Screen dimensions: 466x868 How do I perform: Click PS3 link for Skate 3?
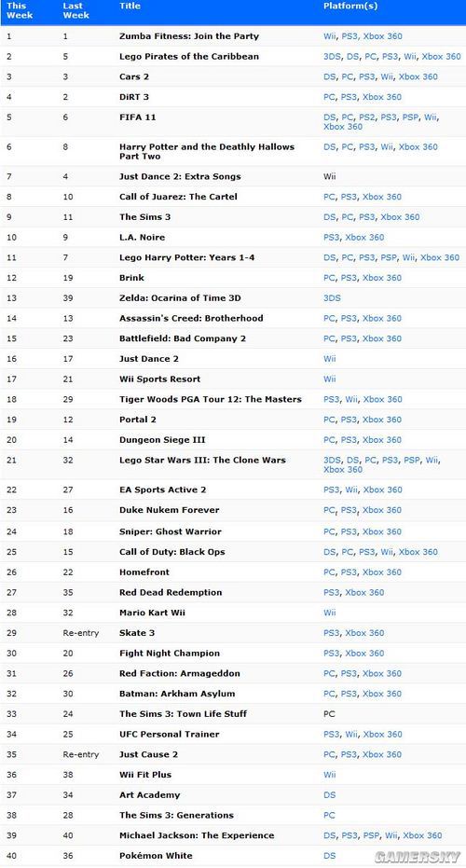(331, 633)
